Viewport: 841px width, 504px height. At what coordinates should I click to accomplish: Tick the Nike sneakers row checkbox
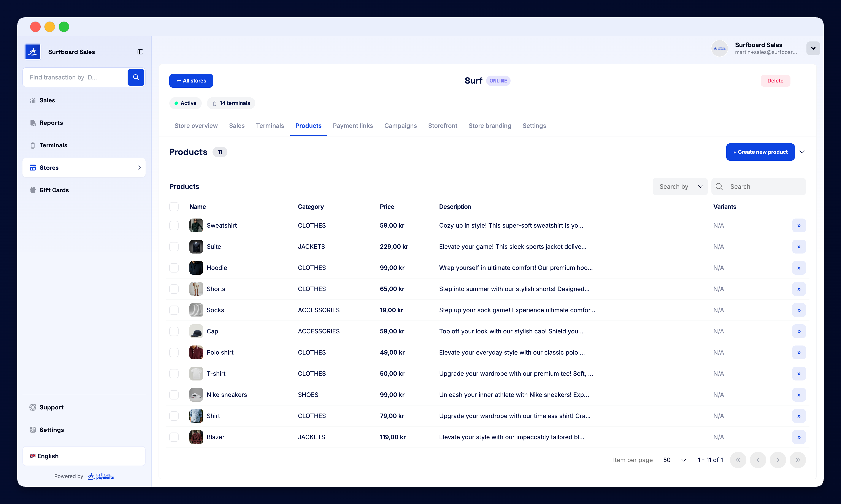(174, 395)
